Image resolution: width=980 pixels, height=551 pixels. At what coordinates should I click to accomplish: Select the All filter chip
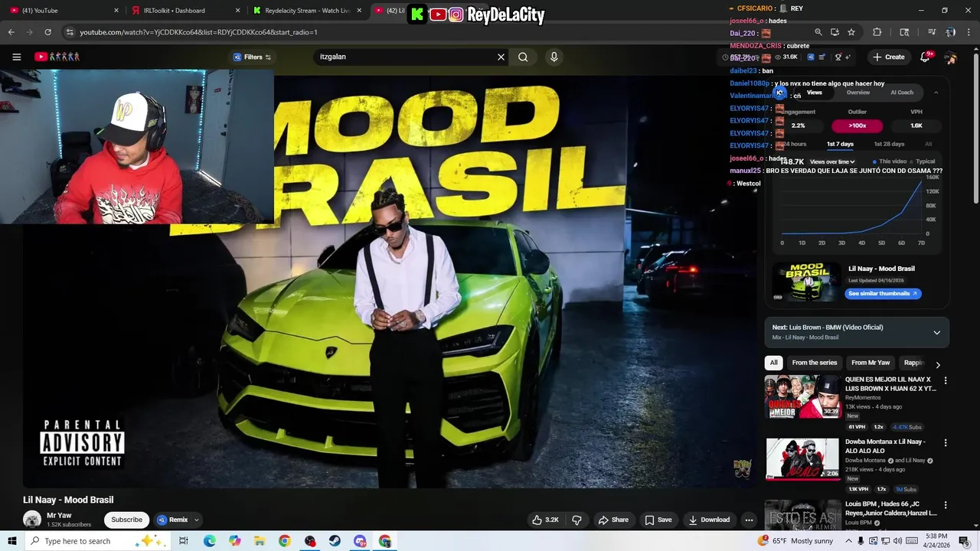[774, 363]
